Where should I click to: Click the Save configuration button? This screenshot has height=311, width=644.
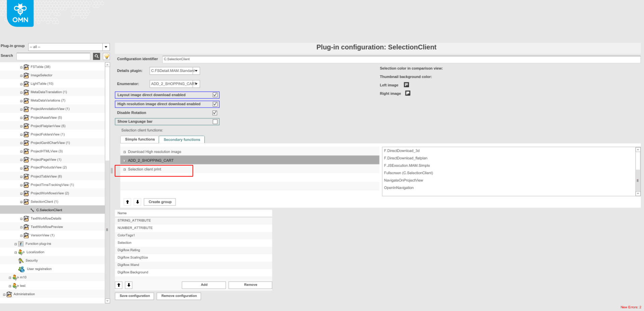134,296
